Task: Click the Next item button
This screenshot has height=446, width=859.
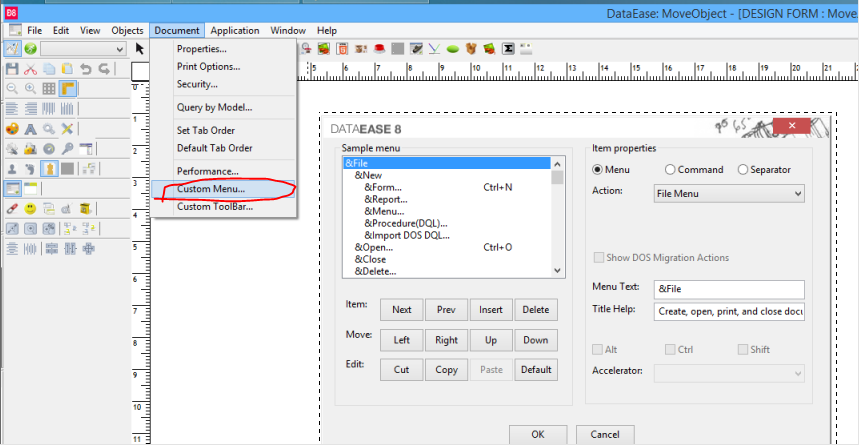Action: pos(402,310)
